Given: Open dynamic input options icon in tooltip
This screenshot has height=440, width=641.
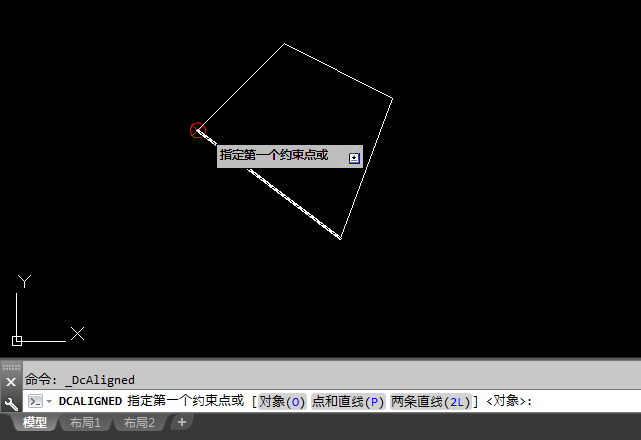Looking at the screenshot, I should click(x=354, y=158).
